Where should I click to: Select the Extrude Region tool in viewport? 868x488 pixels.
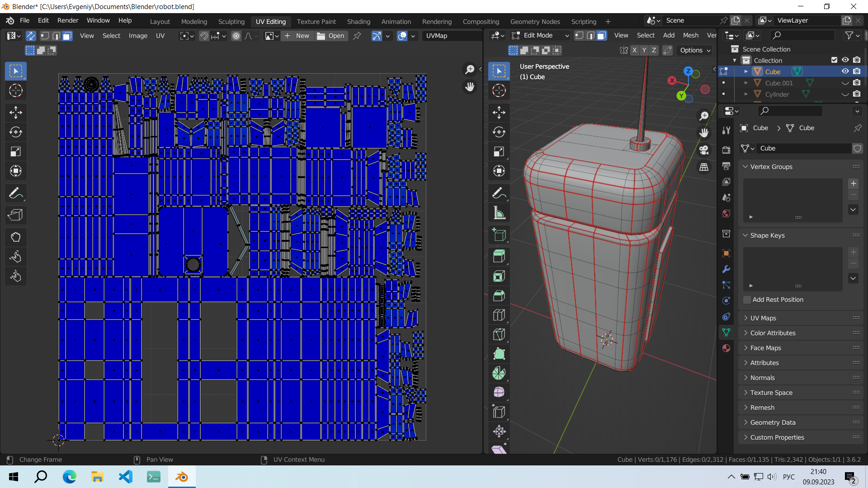click(x=499, y=257)
